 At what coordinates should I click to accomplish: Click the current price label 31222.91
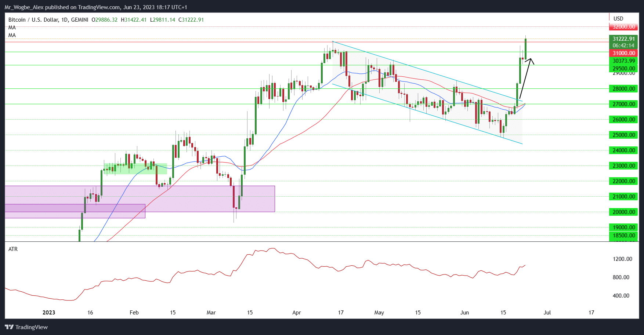pyautogui.click(x=624, y=39)
